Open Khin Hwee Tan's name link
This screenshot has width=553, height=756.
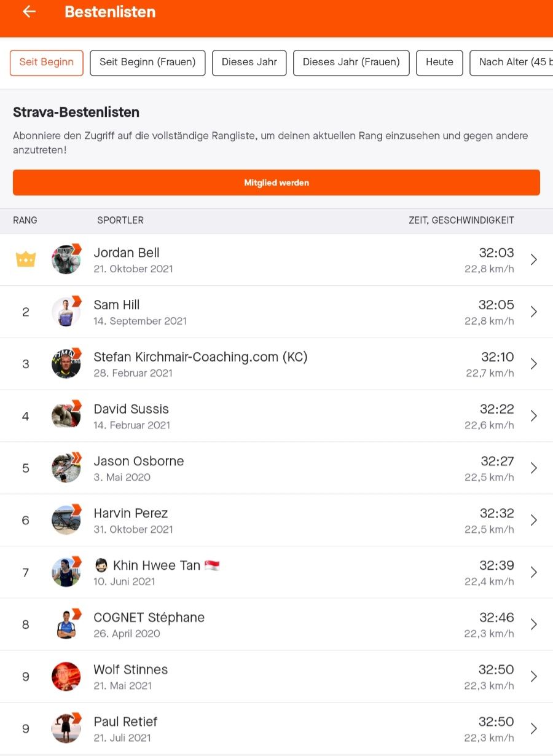coord(156,565)
